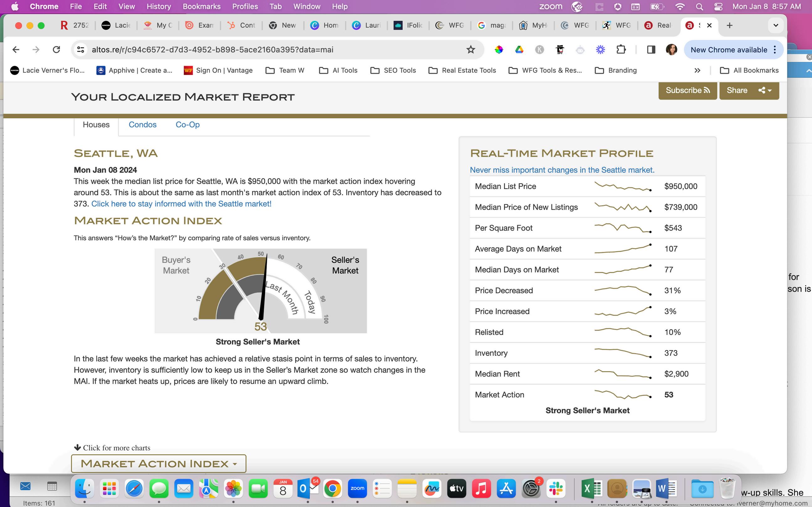
Task: Click the Google Drive extension icon
Action: (519, 50)
